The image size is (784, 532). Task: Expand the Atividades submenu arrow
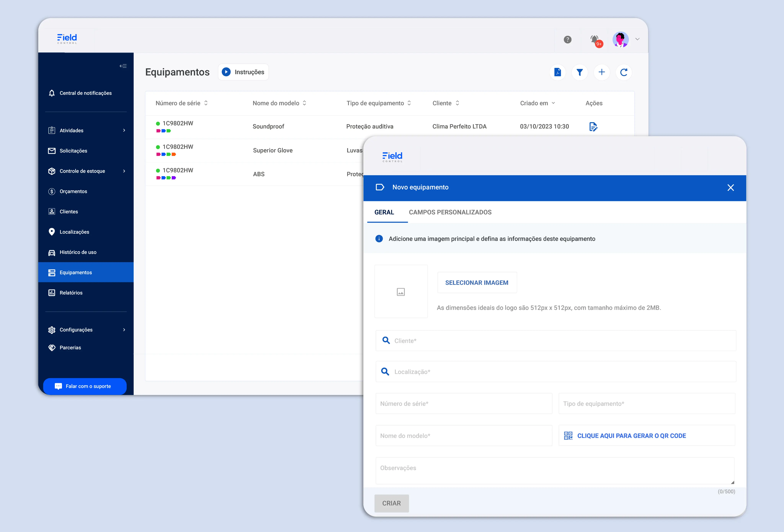click(x=124, y=130)
